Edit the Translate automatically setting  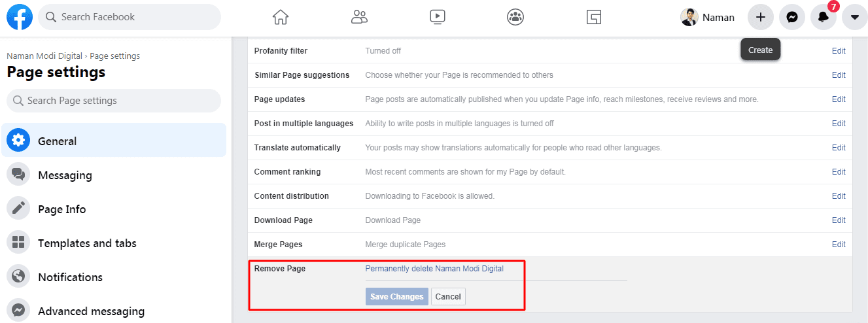[x=839, y=148]
